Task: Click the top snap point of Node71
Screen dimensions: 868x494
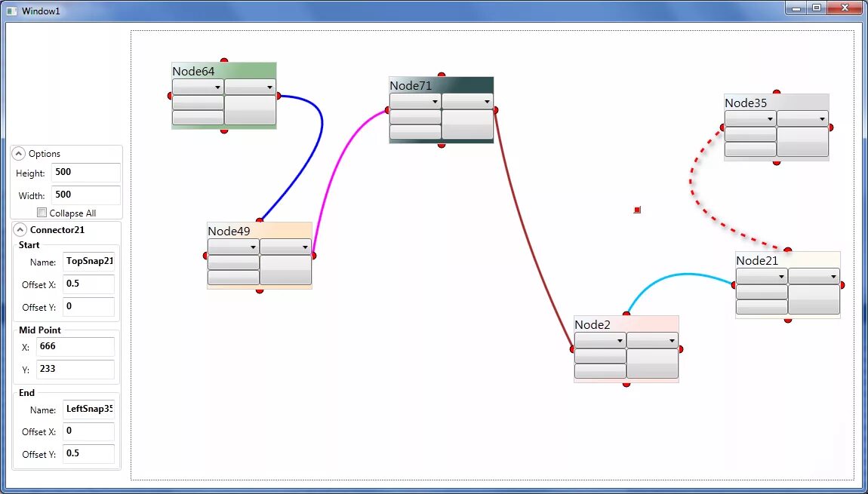Action: (442, 75)
